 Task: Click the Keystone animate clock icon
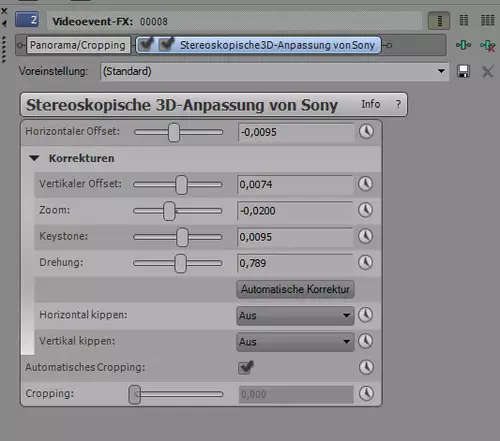tap(365, 236)
